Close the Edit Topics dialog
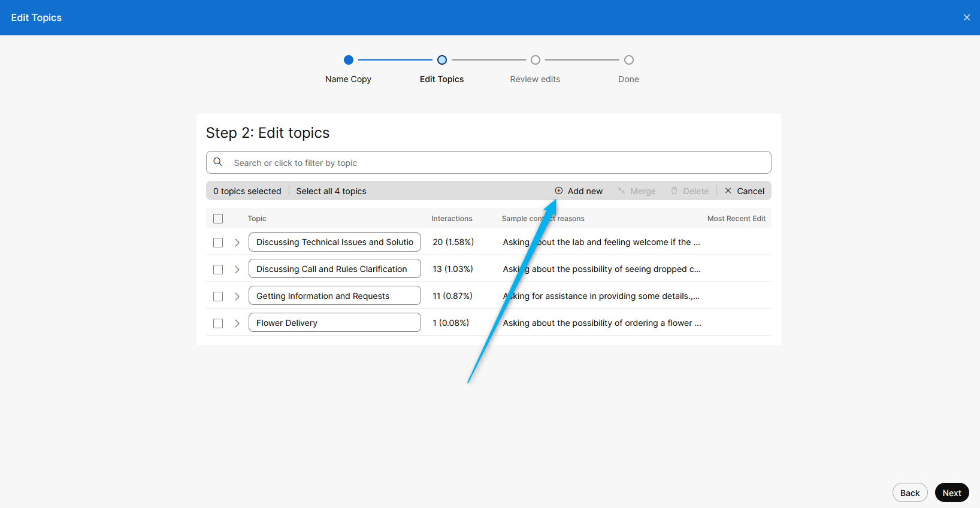Screen dimensions: 980x508 tap(966, 17)
